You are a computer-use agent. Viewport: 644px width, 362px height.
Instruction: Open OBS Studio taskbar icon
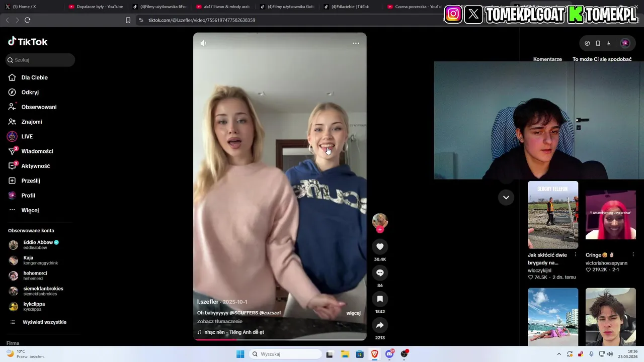pos(405,354)
